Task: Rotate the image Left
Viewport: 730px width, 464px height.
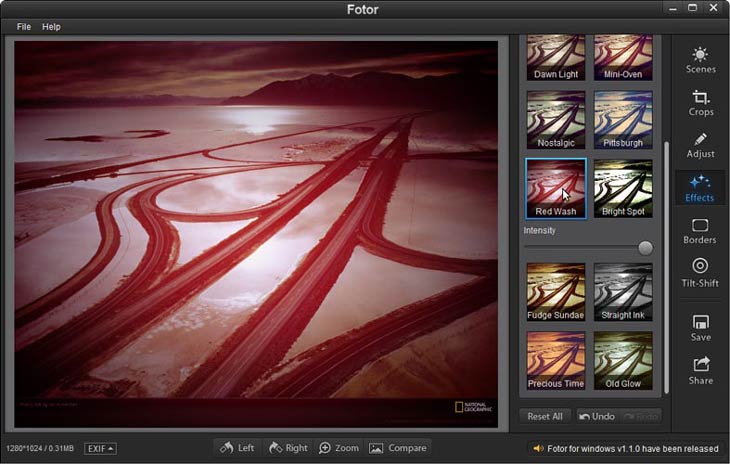Action: (237, 448)
